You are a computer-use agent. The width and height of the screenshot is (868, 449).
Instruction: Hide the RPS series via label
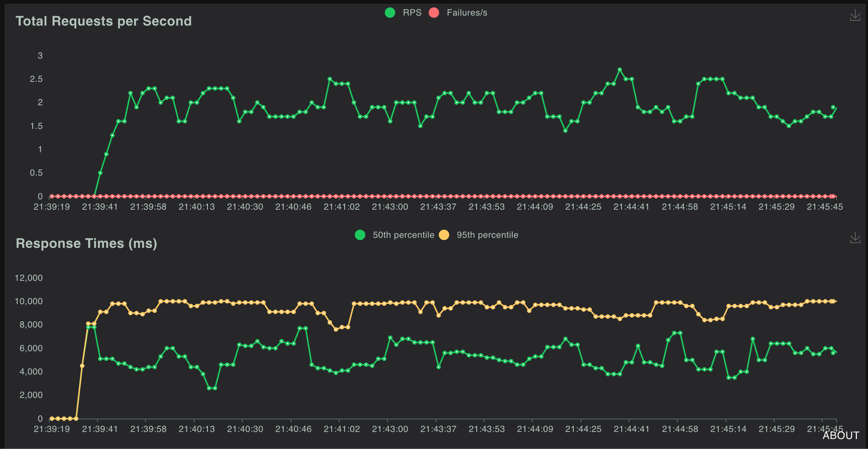pos(412,13)
